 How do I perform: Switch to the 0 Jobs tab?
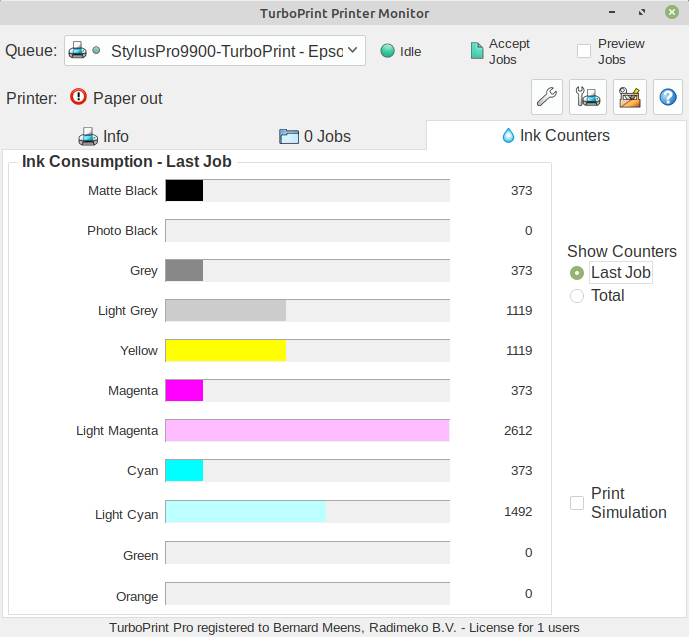(x=315, y=136)
